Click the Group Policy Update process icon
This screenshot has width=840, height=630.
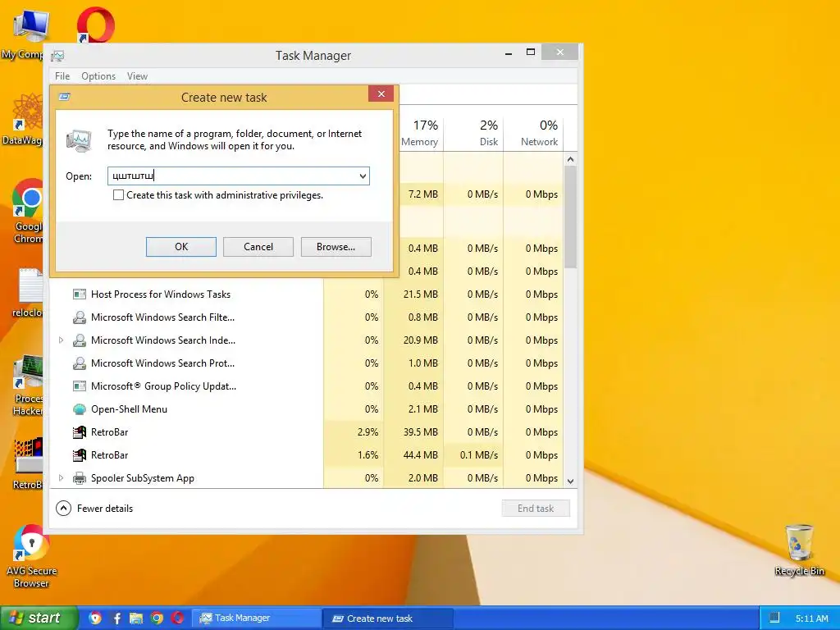pyautogui.click(x=80, y=386)
